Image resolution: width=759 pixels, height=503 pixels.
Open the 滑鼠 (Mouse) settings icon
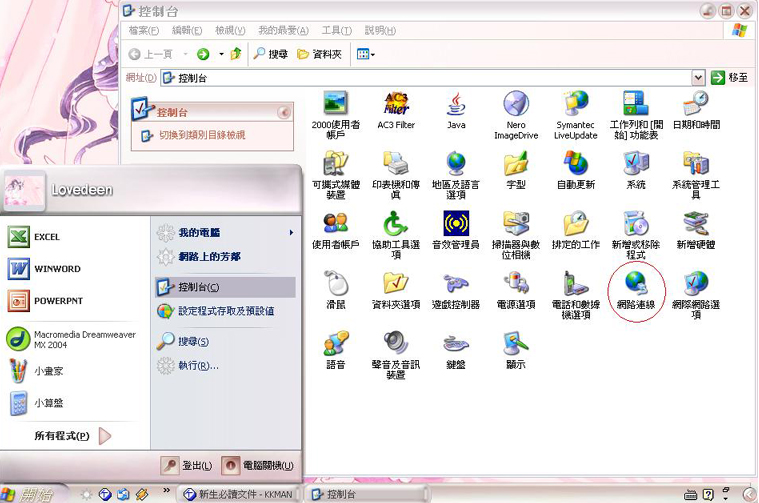click(x=336, y=285)
